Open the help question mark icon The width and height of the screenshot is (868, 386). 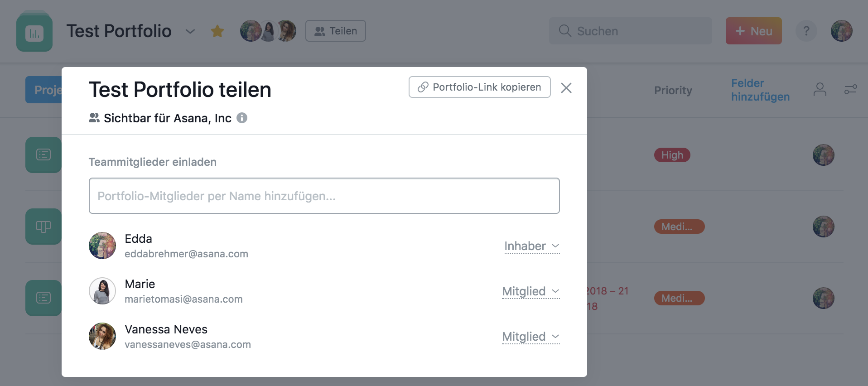(x=806, y=31)
